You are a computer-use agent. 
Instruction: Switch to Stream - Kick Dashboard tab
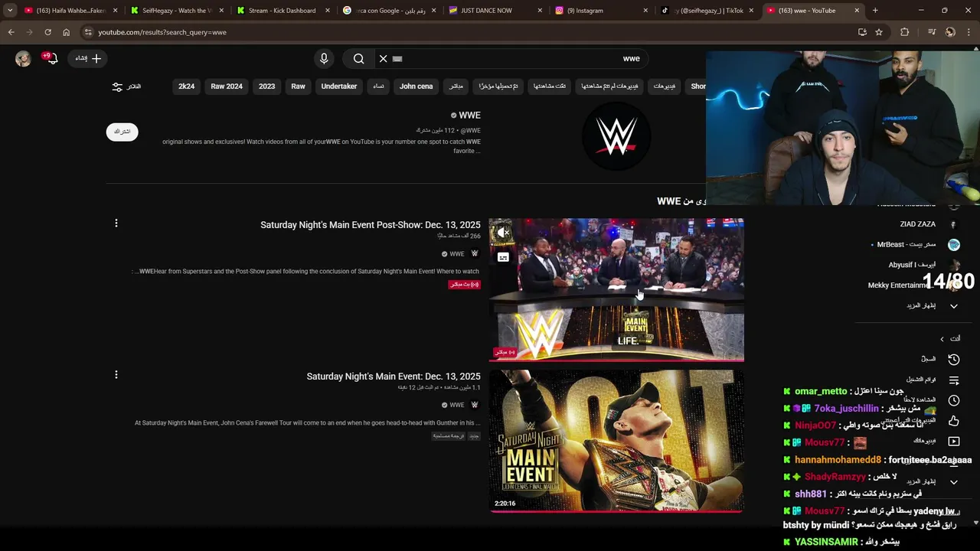(282, 11)
